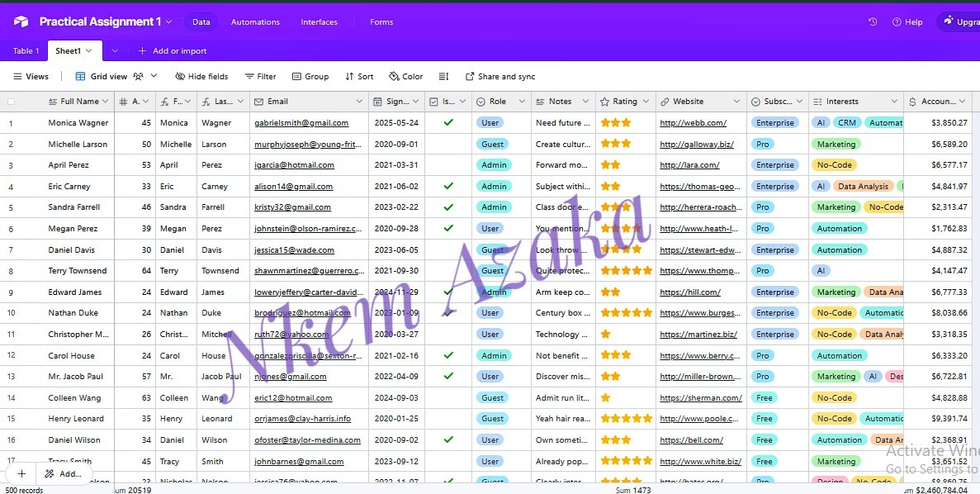
Task: Open the Role column header dropdown
Action: click(522, 102)
